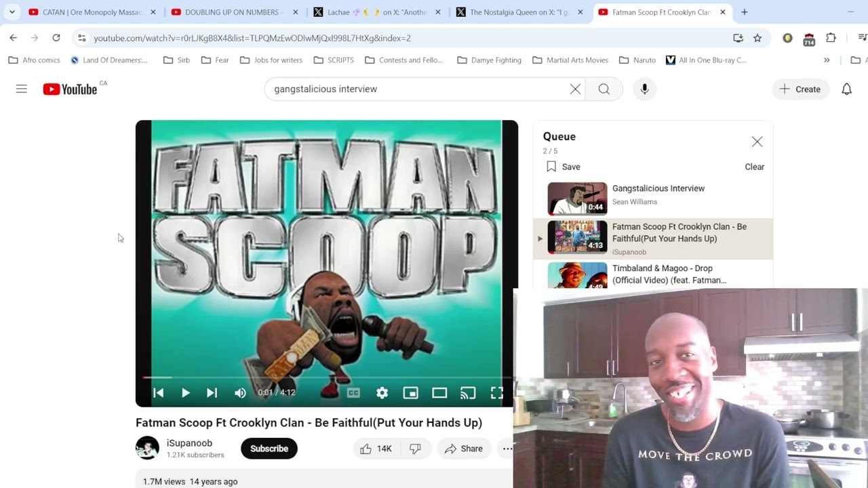The height and width of the screenshot is (488, 868).
Task: Show hidden bookmarks overflow chevron
Action: click(x=827, y=60)
